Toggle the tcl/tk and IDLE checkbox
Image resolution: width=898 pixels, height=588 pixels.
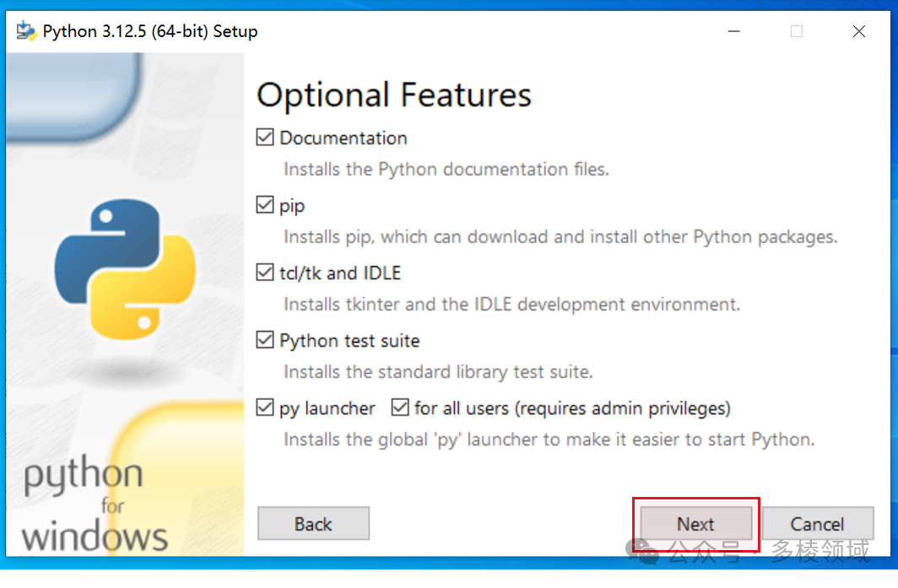pos(265,272)
